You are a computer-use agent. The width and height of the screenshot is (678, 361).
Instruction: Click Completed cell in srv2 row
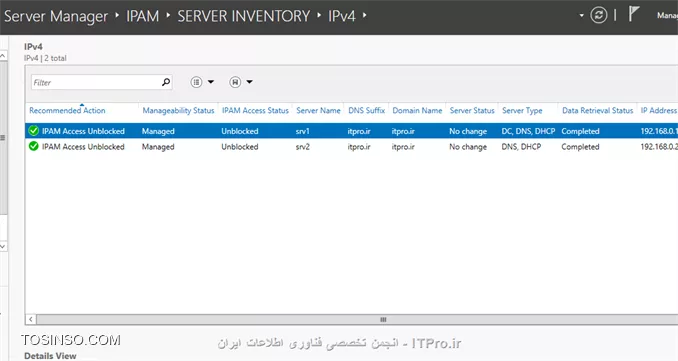pyautogui.click(x=580, y=147)
